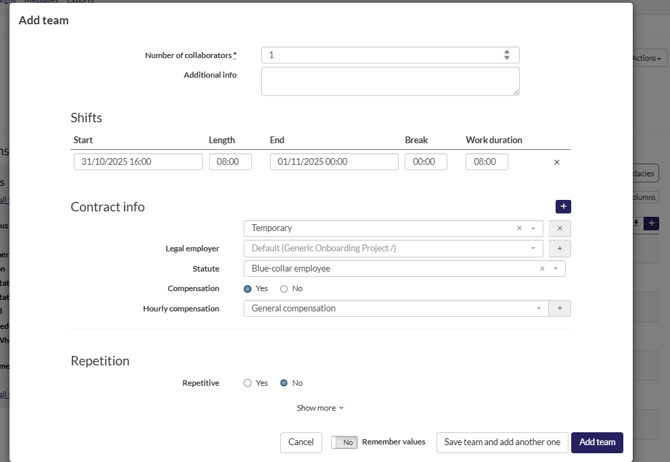Select No for Compensation
Viewport: 670px width, 462px height.
pyautogui.click(x=284, y=289)
